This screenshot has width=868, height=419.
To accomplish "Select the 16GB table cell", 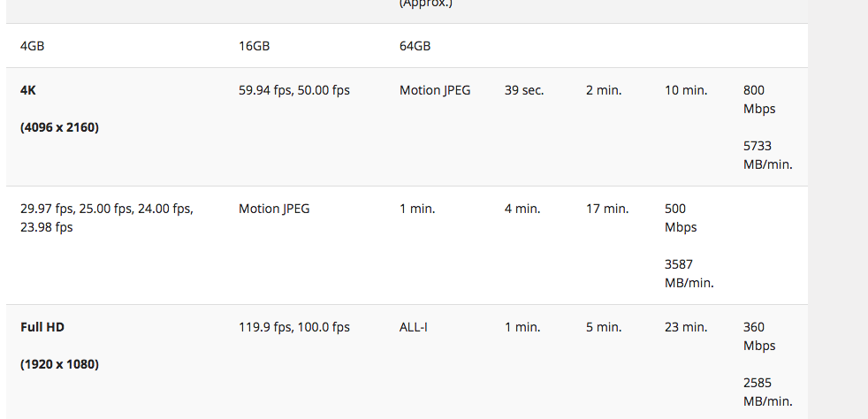I will click(x=254, y=46).
